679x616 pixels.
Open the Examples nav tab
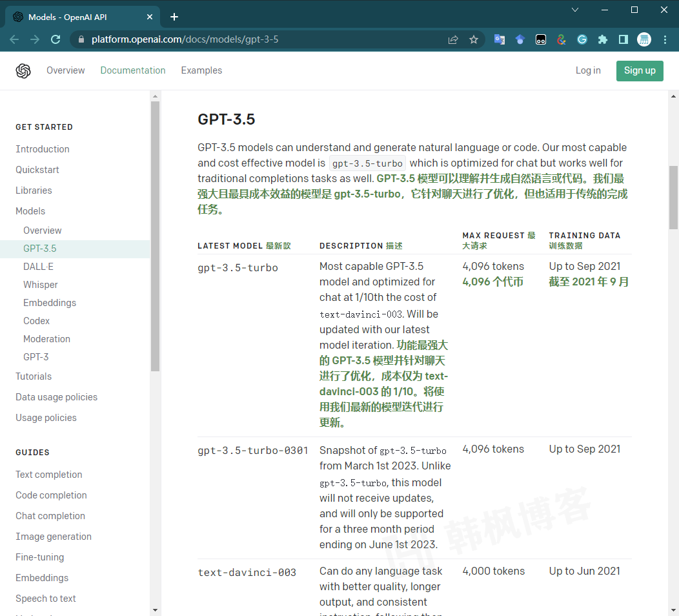click(201, 70)
